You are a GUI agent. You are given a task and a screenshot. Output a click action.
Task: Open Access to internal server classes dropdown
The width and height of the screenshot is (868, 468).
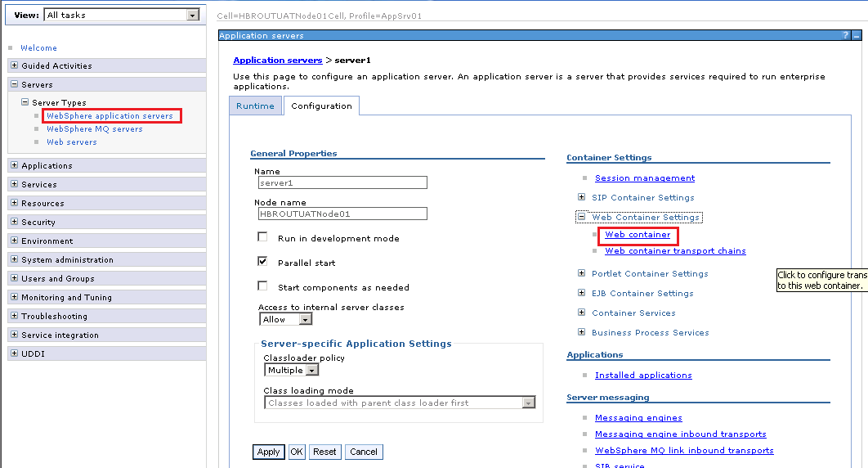(285, 319)
